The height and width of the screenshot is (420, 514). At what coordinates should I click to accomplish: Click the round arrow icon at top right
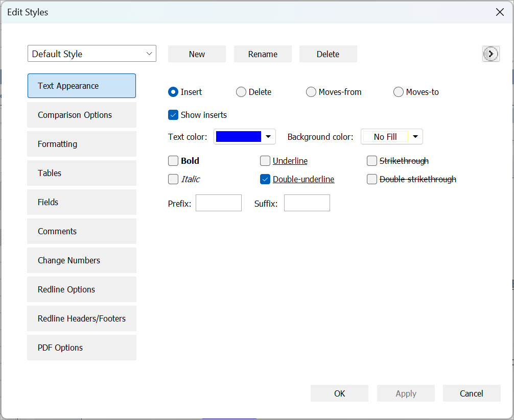point(490,54)
